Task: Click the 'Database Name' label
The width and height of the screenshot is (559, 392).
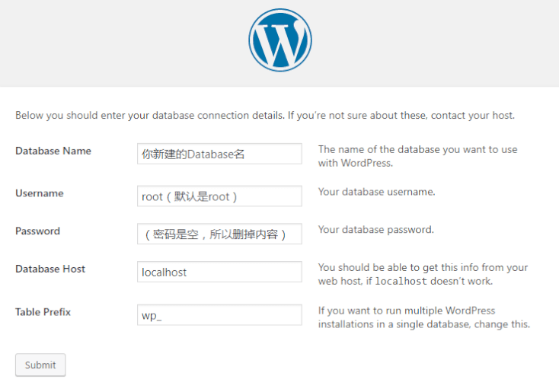Action: coord(53,151)
